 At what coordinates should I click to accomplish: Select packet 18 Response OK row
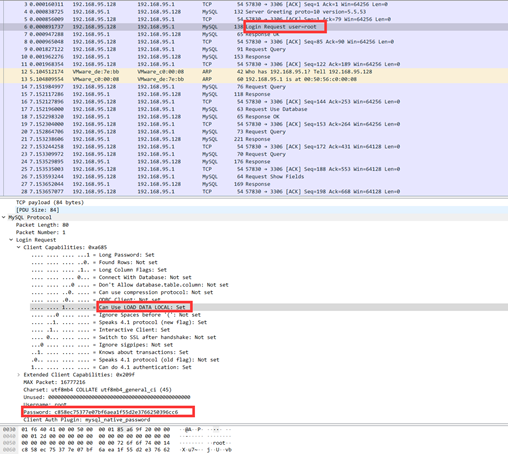pos(255,117)
